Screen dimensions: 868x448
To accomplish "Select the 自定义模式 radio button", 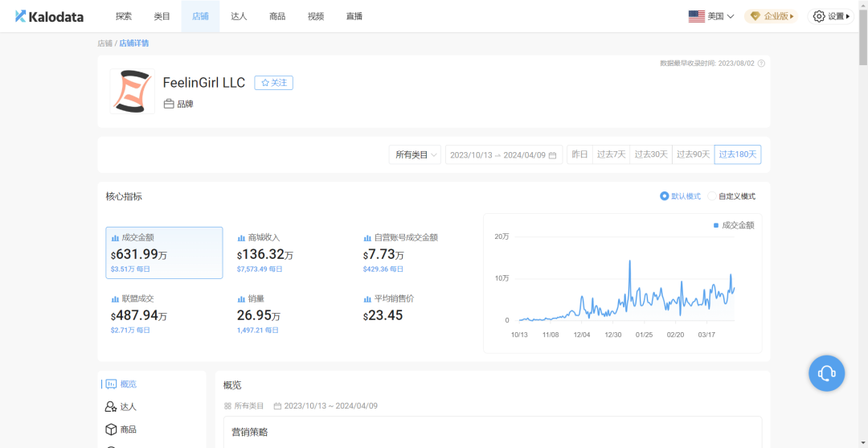I will click(x=712, y=196).
